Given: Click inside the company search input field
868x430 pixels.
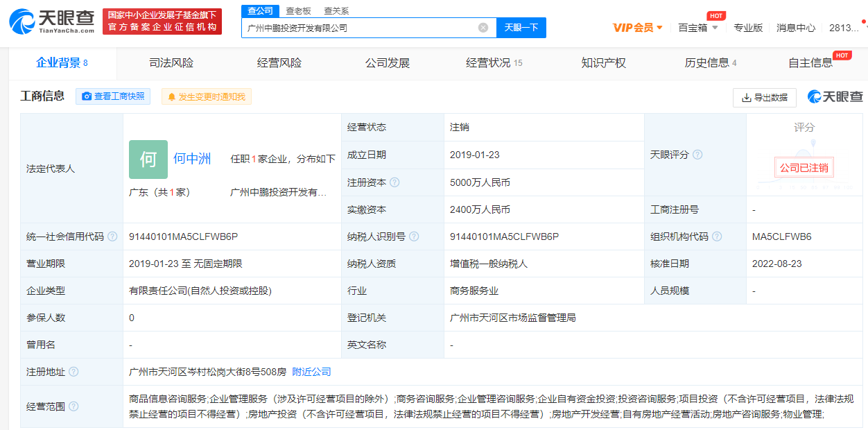Looking at the screenshot, I should point(361,26).
